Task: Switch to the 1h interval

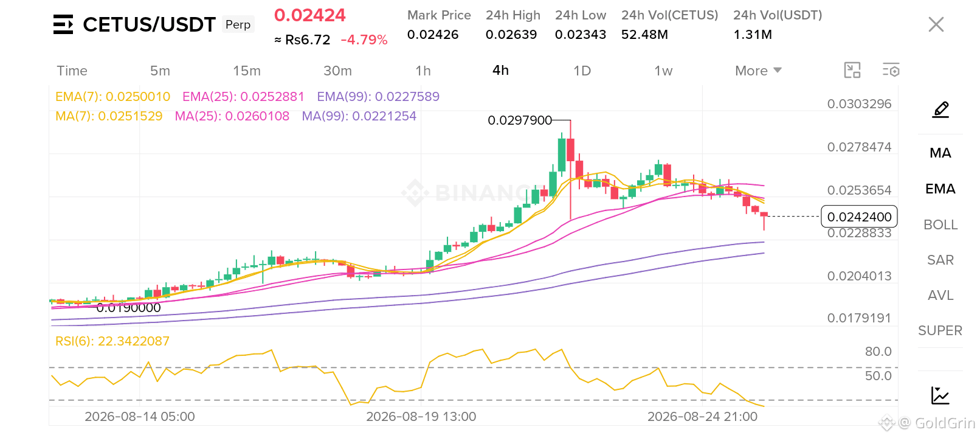Action: (423, 71)
